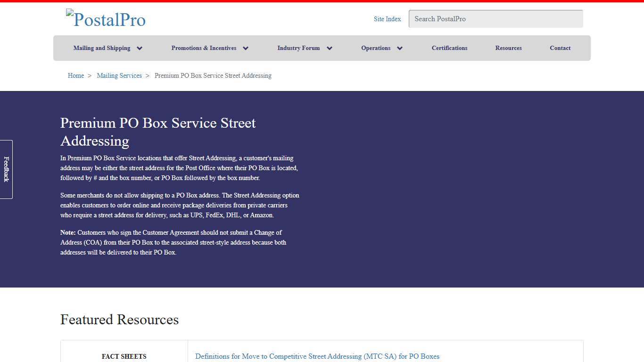Click the Premium PO Box Service breadcrumb text
This screenshot has width=644, height=362.
coord(213,75)
